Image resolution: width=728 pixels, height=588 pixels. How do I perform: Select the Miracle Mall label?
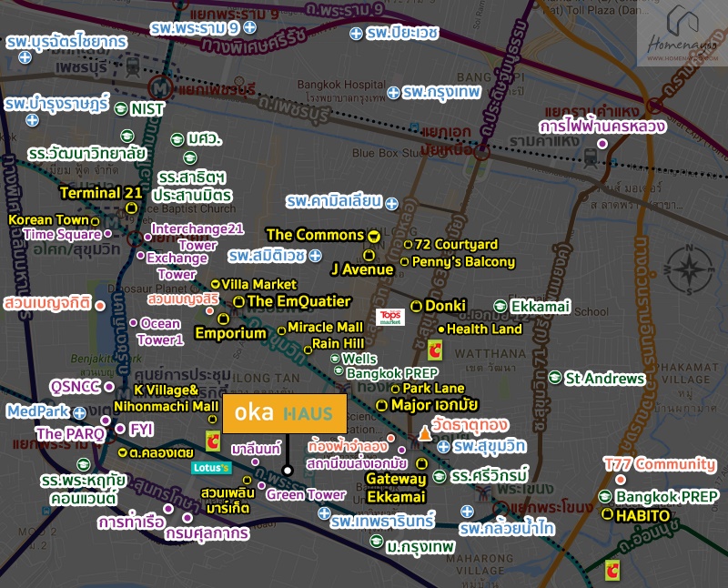(326, 328)
